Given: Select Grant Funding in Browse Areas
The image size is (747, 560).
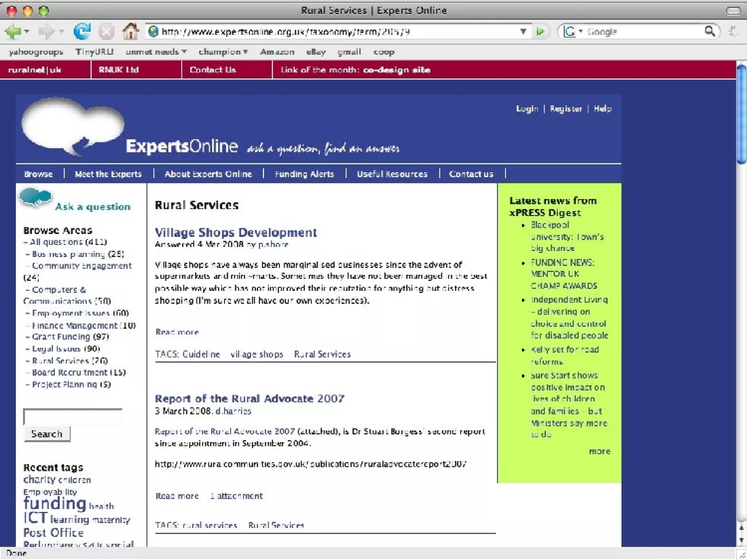Looking at the screenshot, I should (x=61, y=337).
